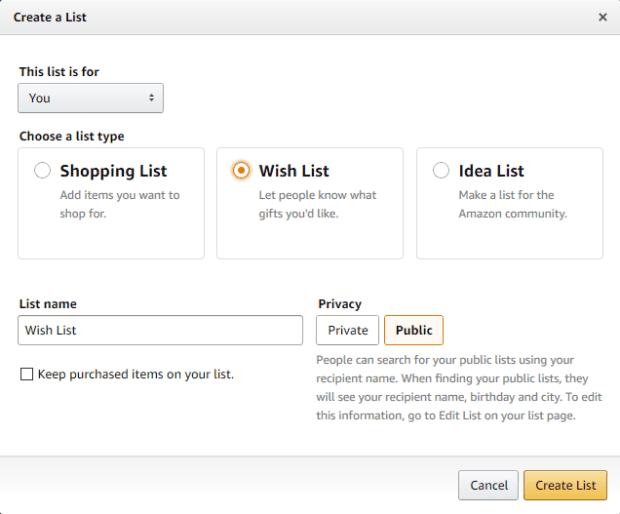Screen dimensions: 620x514
Task: Select the Wish List radio button
Action: [241, 171]
